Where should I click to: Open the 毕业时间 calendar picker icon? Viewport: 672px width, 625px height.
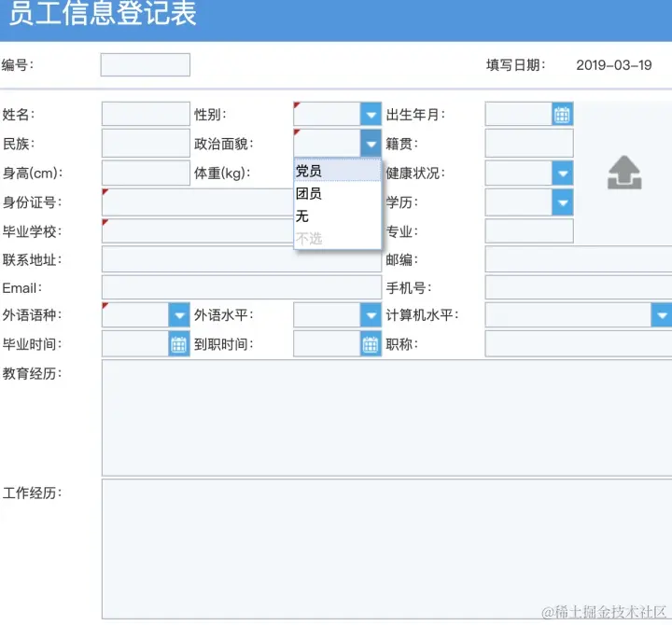(x=178, y=344)
